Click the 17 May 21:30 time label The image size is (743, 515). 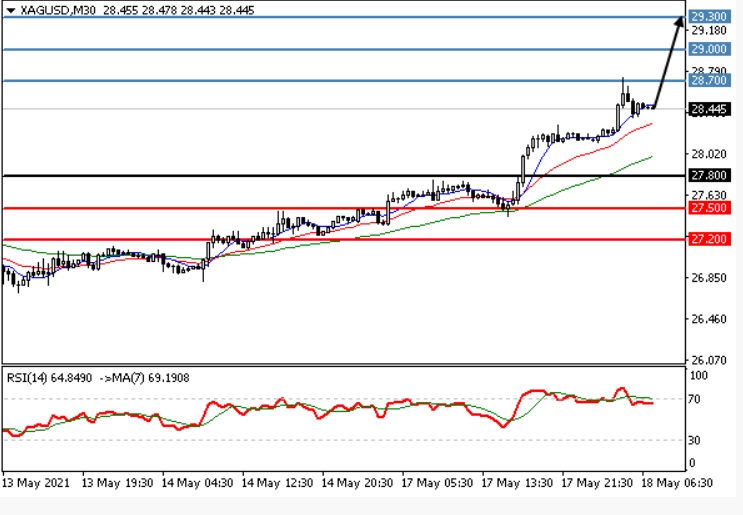click(x=598, y=483)
